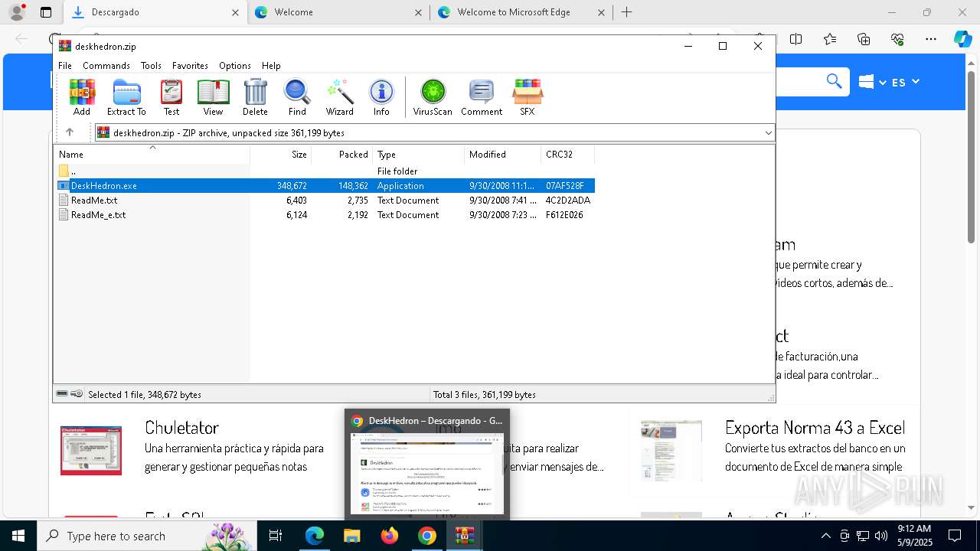Run the Test archive tool
The image size is (980, 551).
click(x=171, y=97)
